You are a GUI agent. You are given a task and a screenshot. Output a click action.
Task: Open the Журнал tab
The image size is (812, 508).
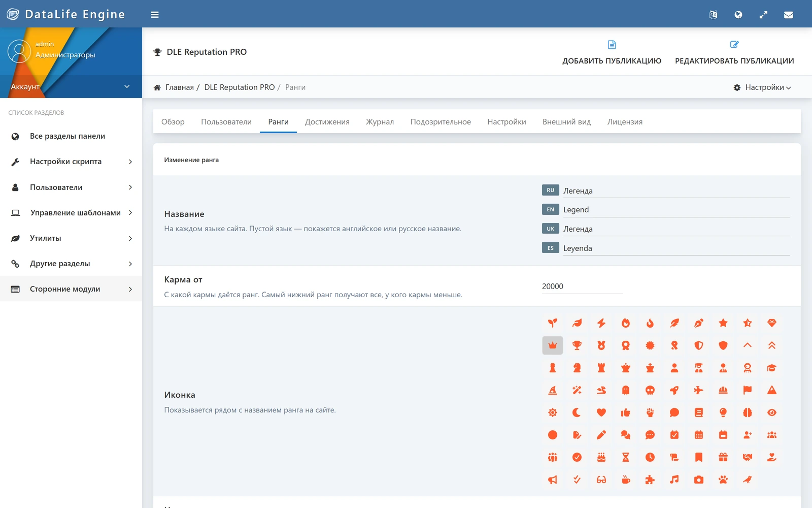380,122
